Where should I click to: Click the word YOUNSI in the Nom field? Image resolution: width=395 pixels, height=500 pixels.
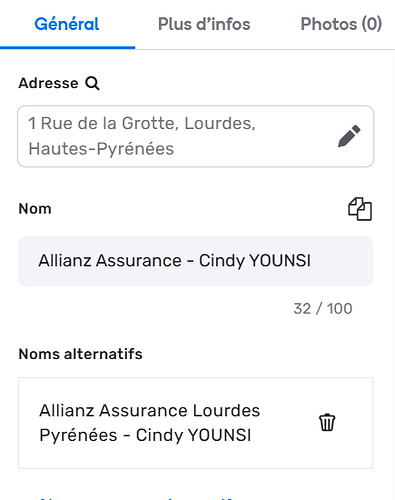280,261
